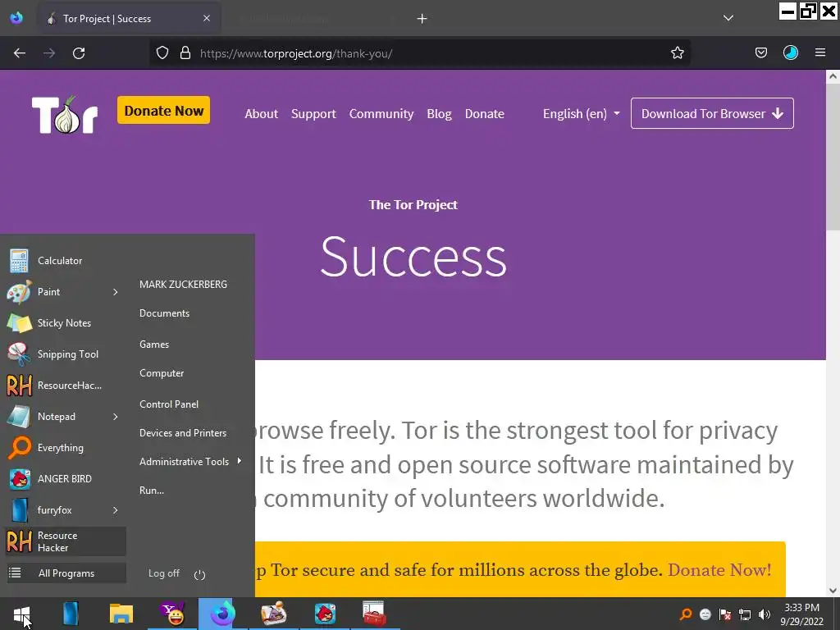
Task: Open the network tray icon
Action: 745,614
